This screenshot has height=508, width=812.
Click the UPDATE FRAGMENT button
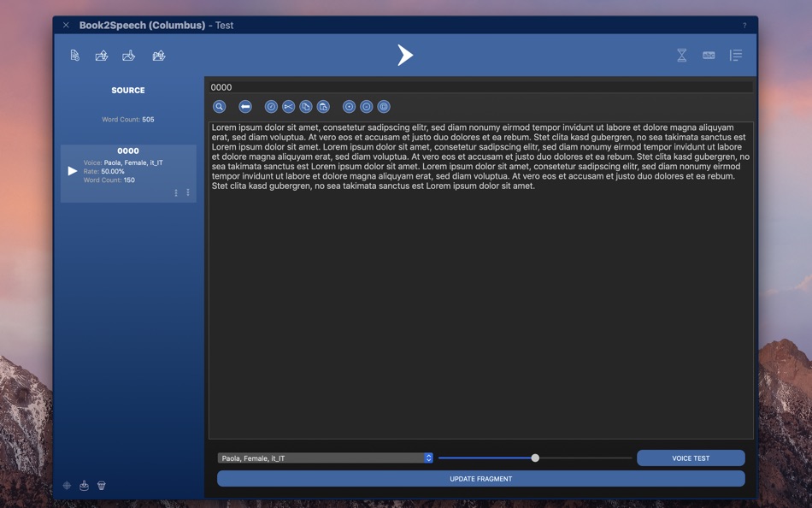coord(481,479)
